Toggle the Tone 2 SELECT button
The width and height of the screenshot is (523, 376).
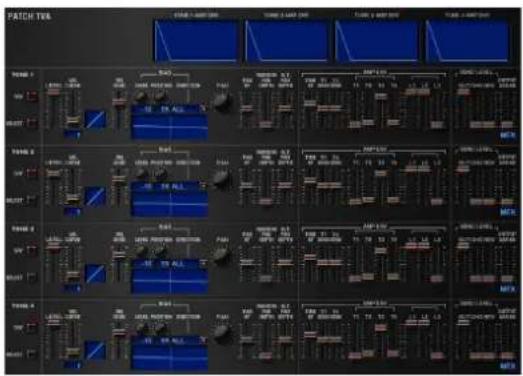(x=32, y=200)
